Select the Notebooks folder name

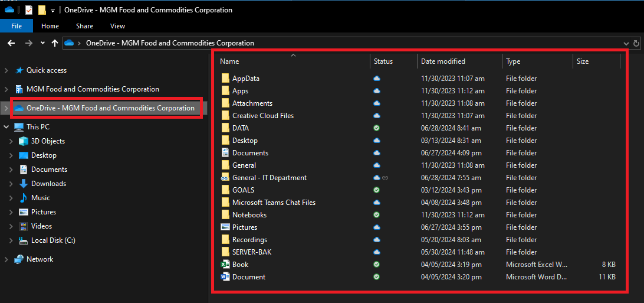249,214
